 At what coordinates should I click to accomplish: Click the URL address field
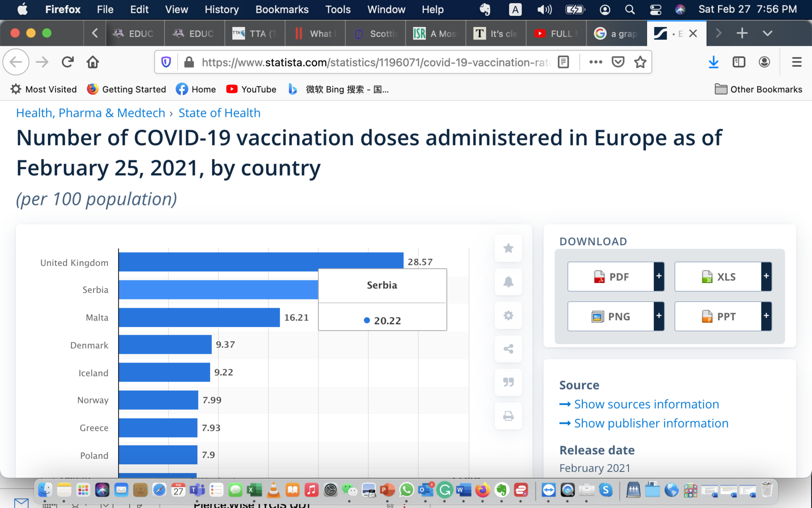pos(374,62)
